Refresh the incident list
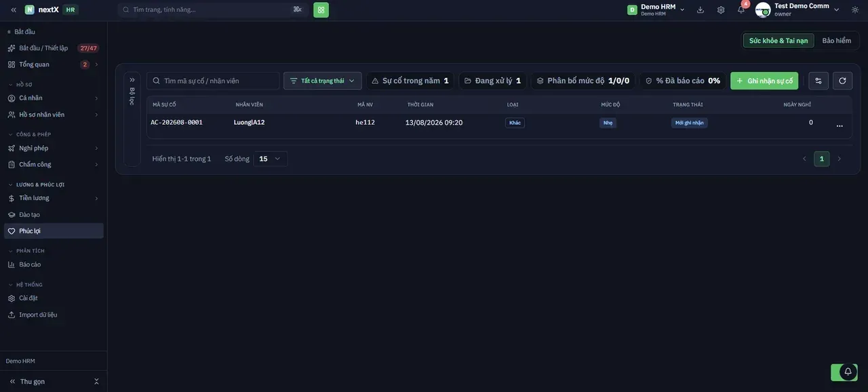The image size is (868, 392). pos(842,81)
